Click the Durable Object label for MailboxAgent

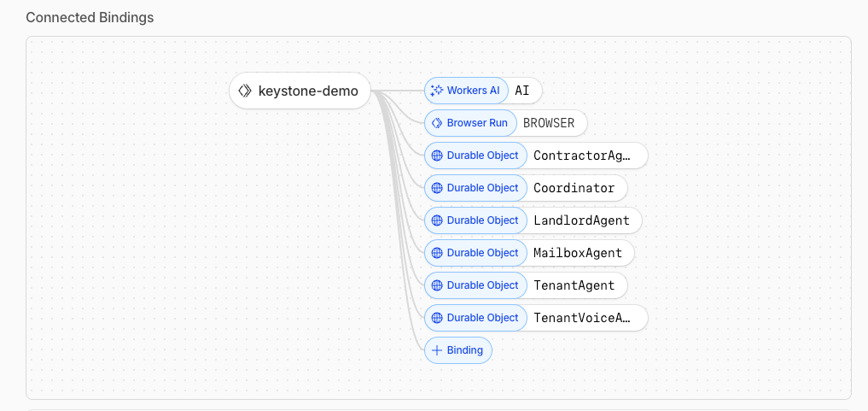(x=475, y=253)
